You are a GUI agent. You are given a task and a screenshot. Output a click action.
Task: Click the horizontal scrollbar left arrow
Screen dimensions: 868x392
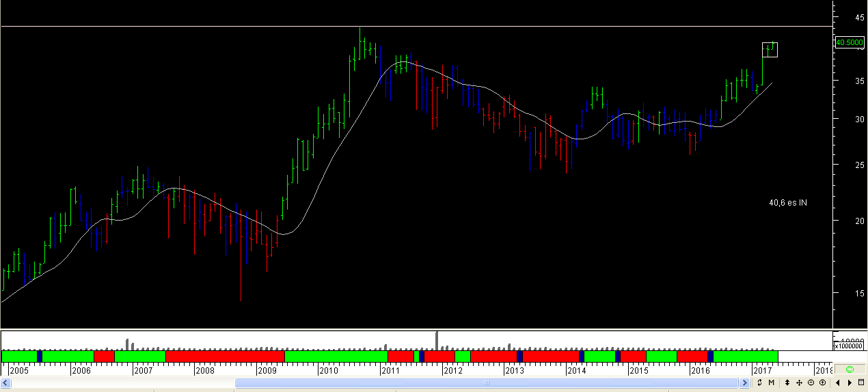click(x=6, y=383)
